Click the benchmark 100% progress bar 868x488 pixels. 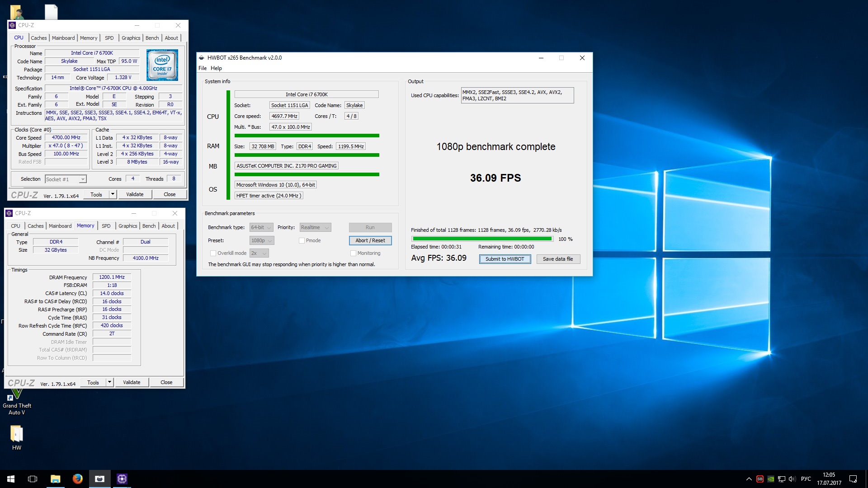(x=482, y=239)
